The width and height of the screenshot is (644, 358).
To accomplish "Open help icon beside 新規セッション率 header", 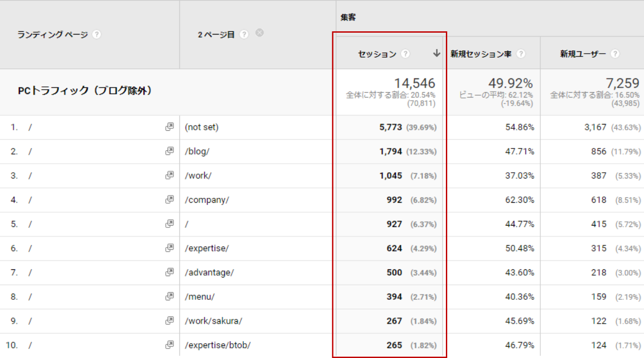I will (521, 54).
